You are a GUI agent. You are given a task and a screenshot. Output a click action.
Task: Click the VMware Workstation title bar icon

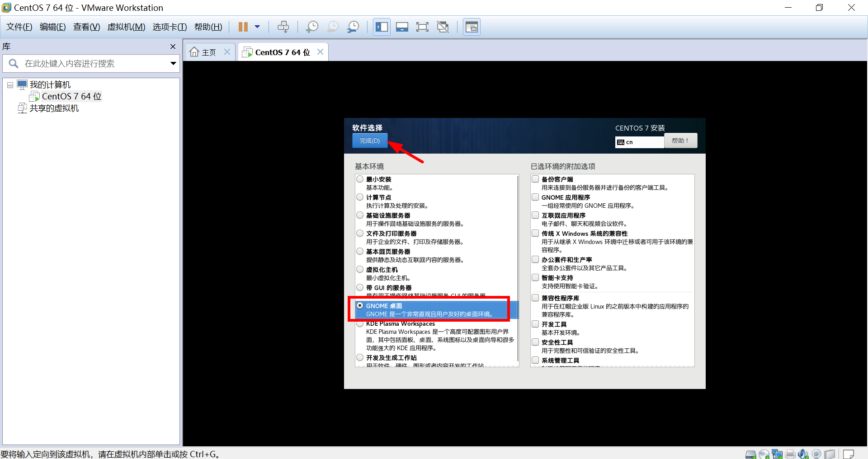click(6, 8)
